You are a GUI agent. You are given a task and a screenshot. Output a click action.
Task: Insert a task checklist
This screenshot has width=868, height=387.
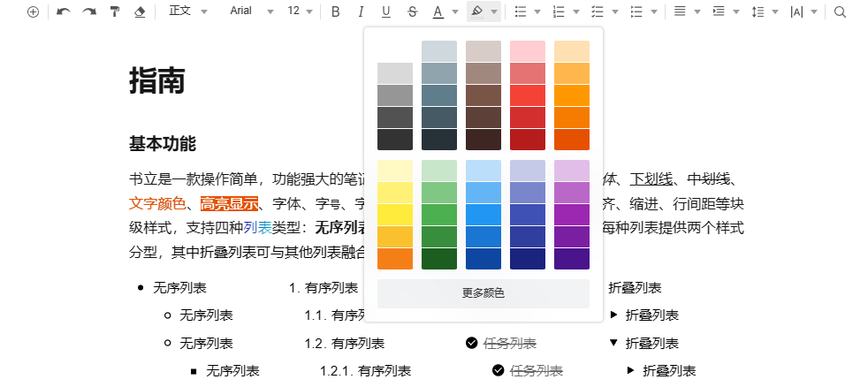click(x=598, y=11)
